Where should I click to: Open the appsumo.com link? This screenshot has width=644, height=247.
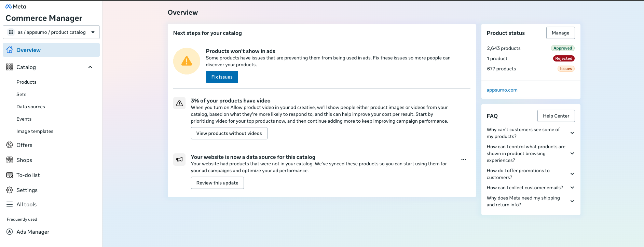[x=502, y=90]
